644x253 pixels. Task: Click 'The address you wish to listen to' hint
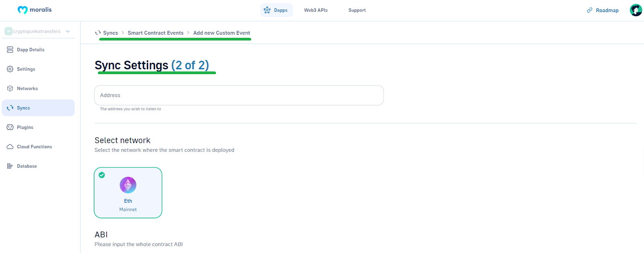pyautogui.click(x=130, y=109)
